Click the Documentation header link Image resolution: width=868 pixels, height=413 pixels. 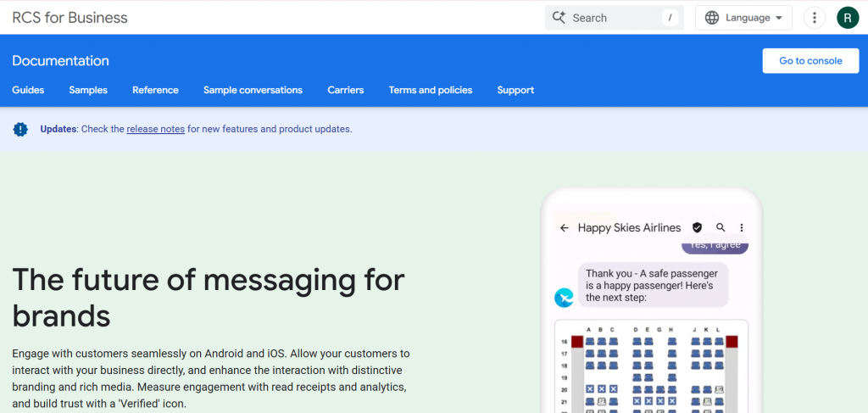click(60, 61)
